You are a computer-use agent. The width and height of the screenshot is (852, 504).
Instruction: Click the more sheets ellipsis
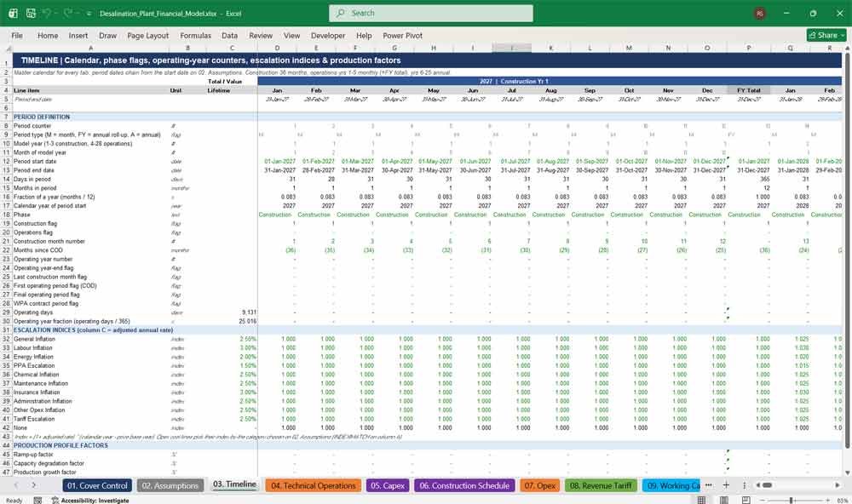(x=709, y=485)
